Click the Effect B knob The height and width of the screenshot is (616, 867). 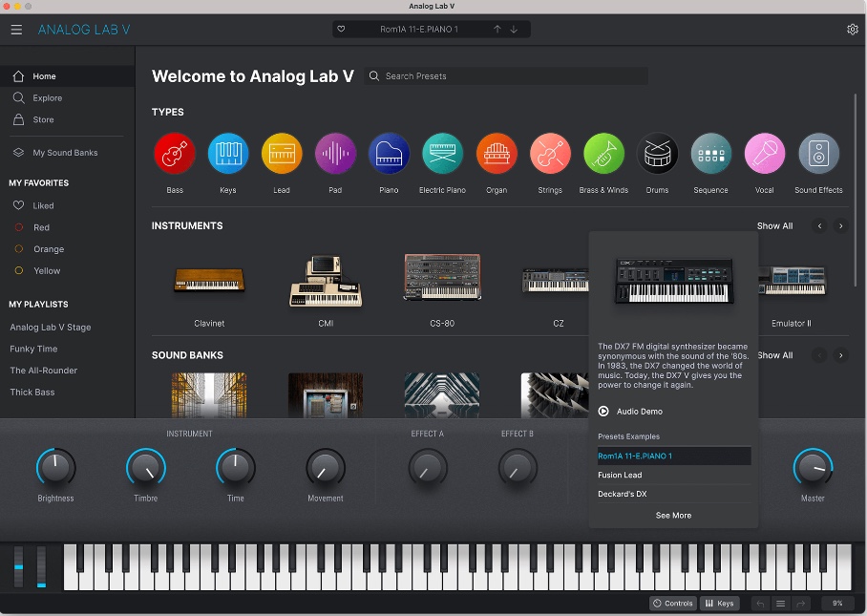[x=518, y=468]
